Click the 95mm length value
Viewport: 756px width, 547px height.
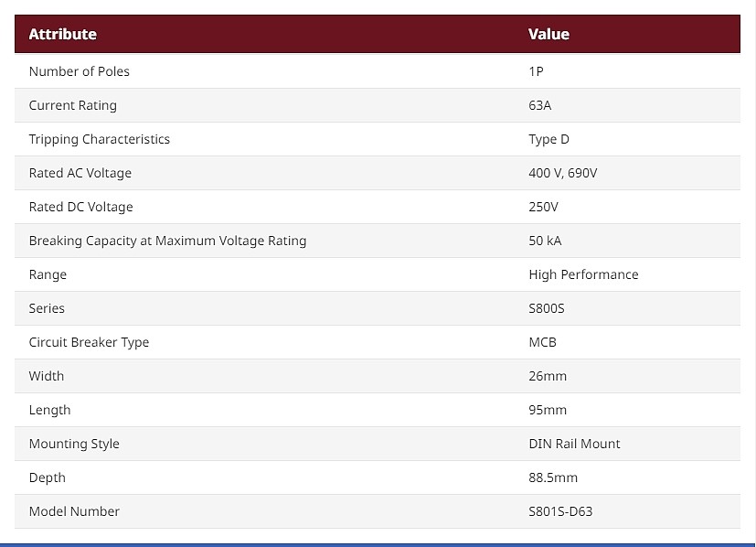[548, 410]
